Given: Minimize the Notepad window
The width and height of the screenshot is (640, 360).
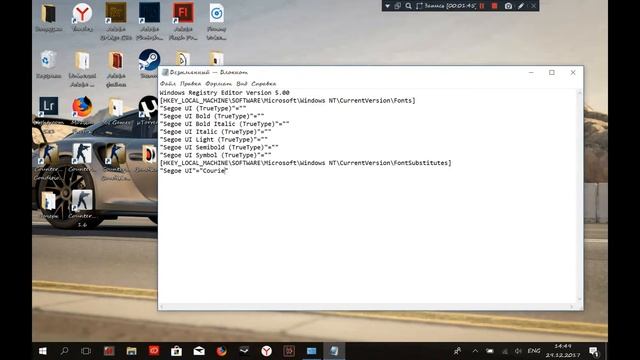Looking at the screenshot, I should point(531,73).
